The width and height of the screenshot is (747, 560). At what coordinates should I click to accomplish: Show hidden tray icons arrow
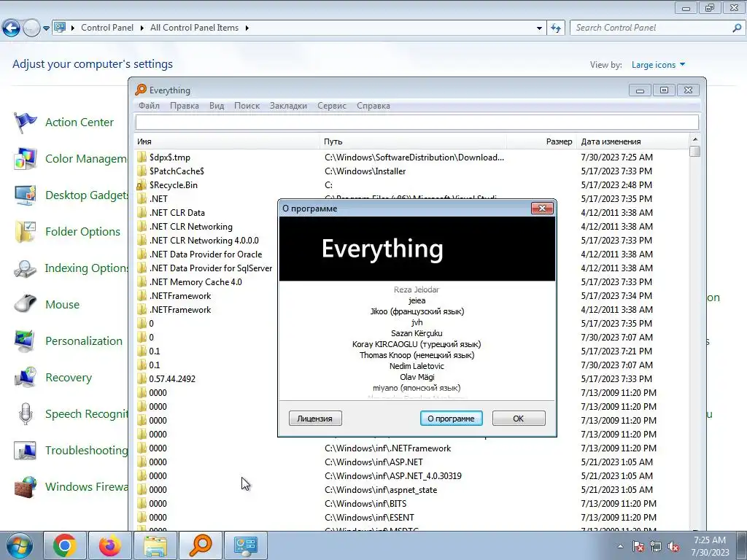point(620,547)
